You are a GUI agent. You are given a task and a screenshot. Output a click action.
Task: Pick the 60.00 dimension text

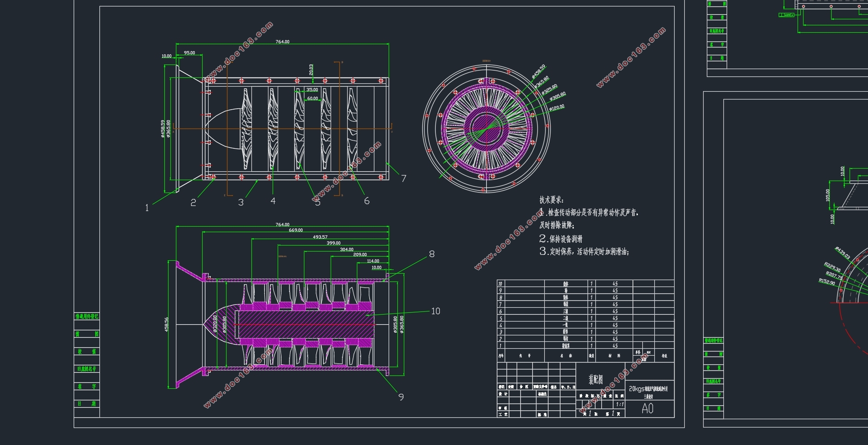[313, 99]
